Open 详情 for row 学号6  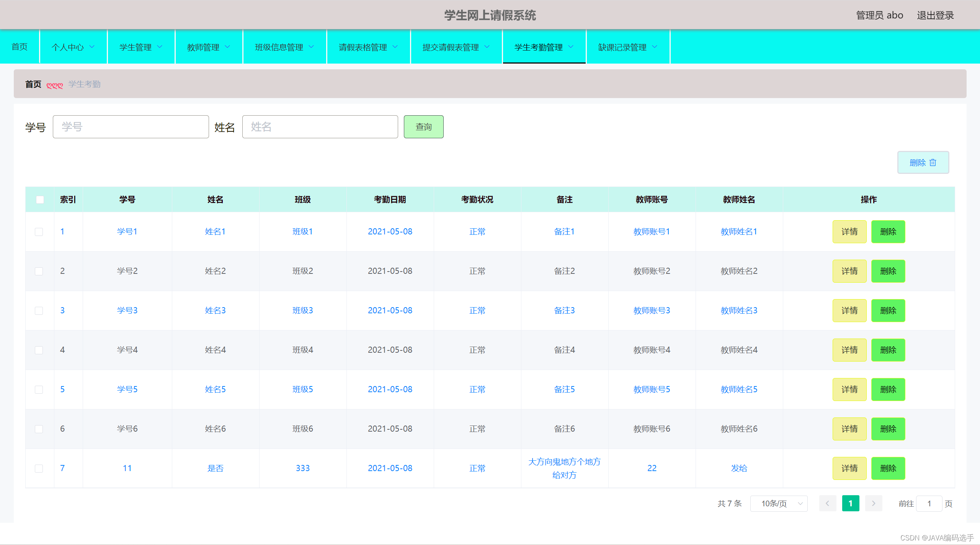tap(849, 429)
